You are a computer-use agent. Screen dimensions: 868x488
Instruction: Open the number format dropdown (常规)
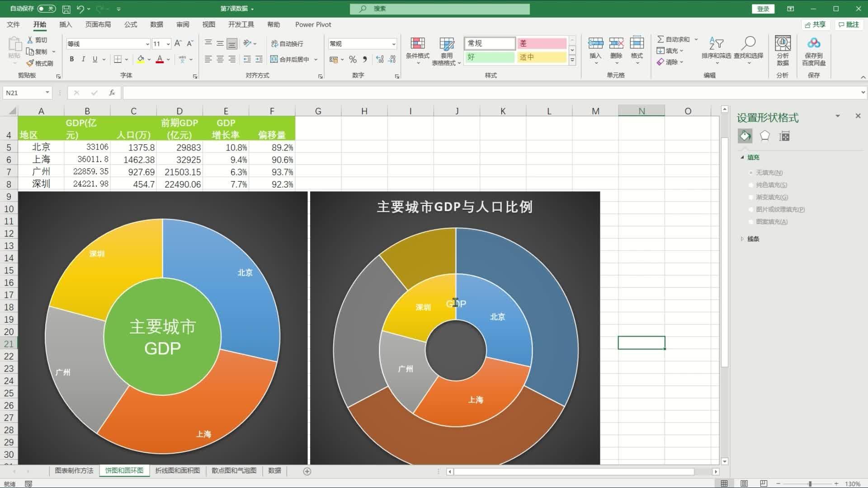[394, 44]
